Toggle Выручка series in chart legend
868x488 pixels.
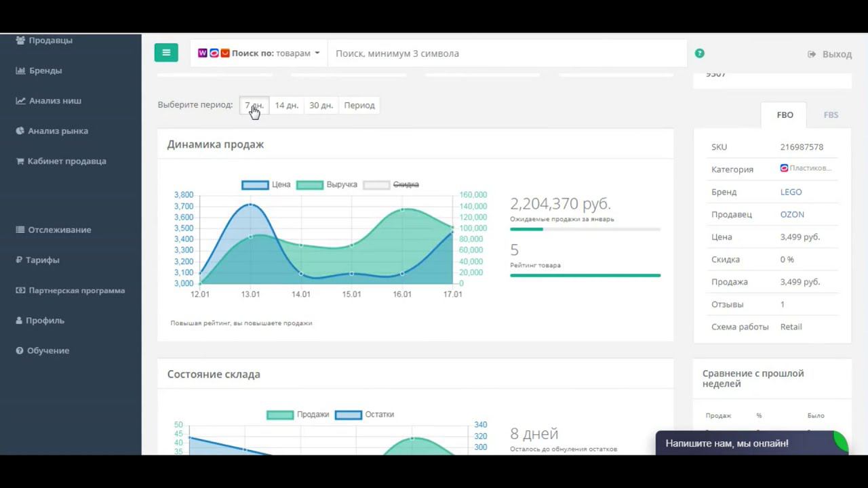click(327, 184)
